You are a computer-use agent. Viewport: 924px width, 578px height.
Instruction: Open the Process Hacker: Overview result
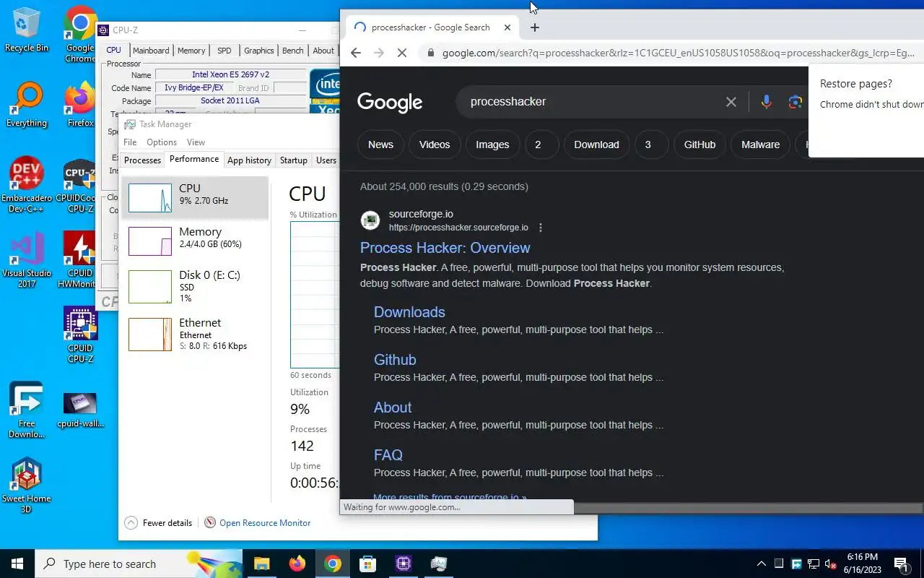point(445,248)
